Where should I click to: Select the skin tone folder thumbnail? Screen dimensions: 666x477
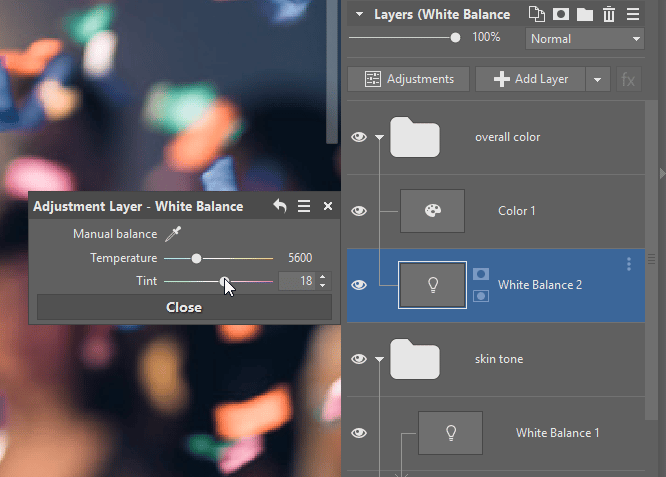415,359
